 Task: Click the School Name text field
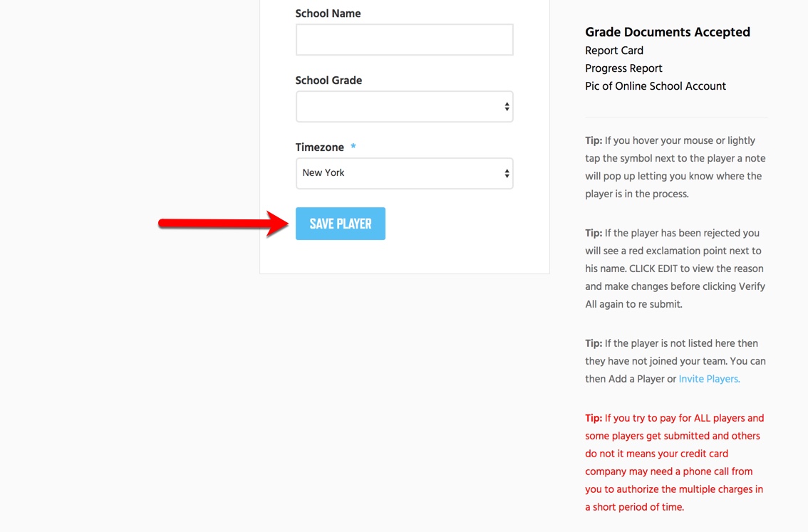coord(404,40)
